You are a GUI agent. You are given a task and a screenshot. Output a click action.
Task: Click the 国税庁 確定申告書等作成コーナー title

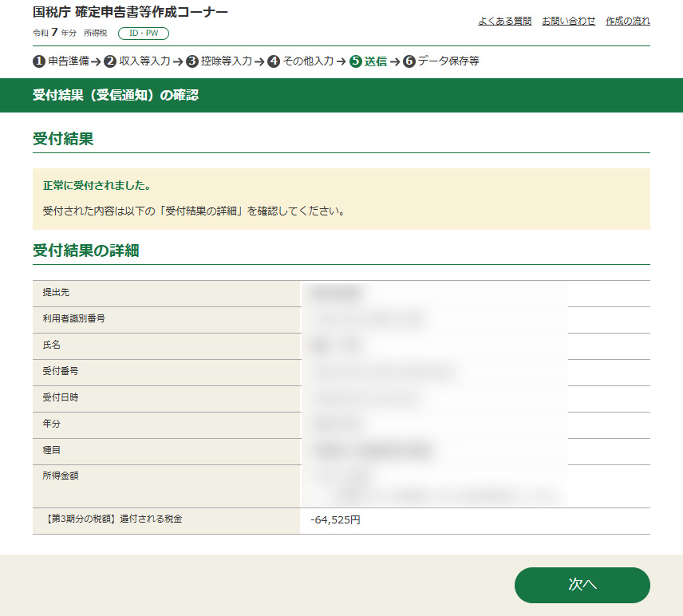click(x=130, y=13)
